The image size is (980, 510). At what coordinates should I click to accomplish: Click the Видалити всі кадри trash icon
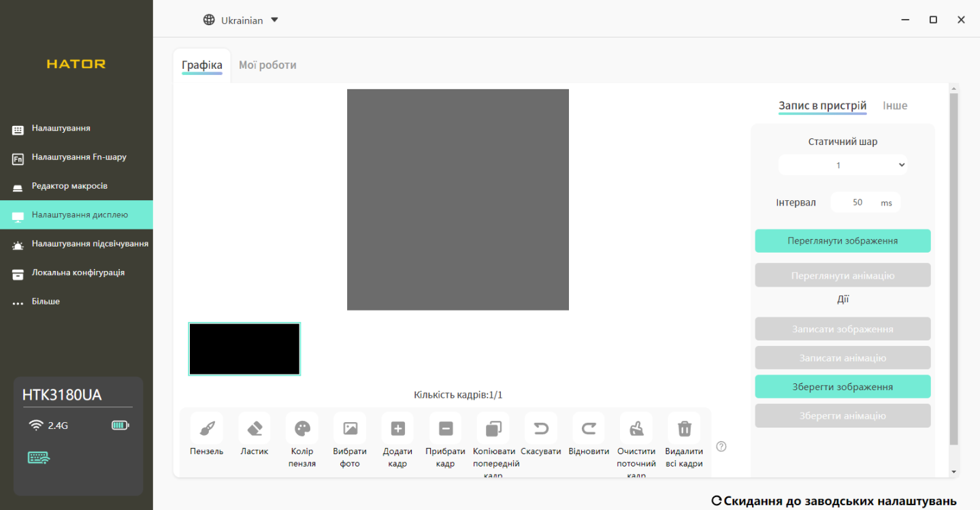coord(684,428)
